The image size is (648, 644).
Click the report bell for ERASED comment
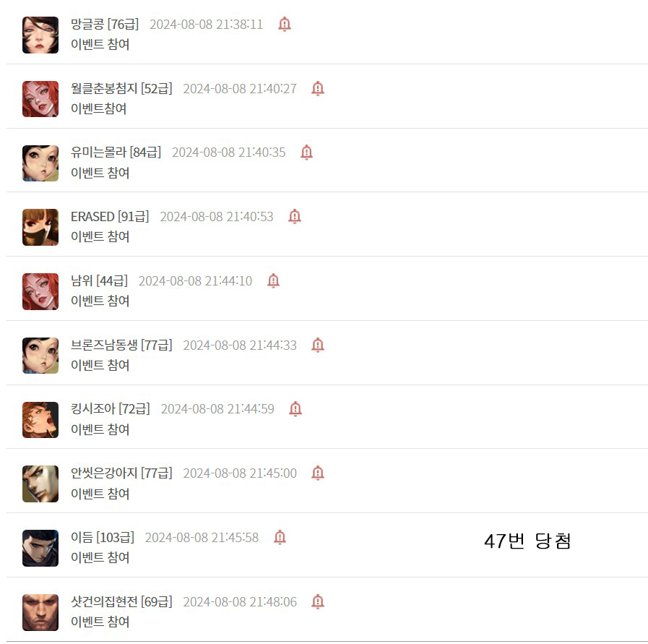pyautogui.click(x=295, y=217)
